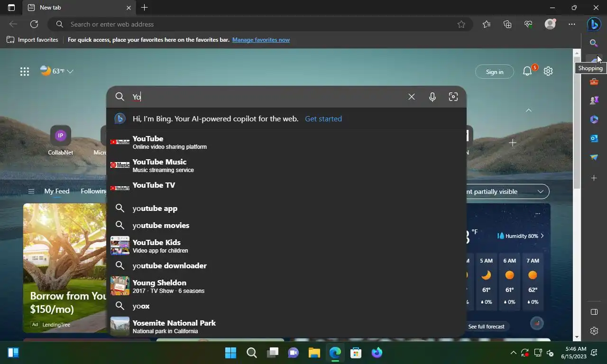Image resolution: width=607 pixels, height=364 pixels.
Task: Open the Tools briefcase sidebar icon
Action: coord(594,82)
